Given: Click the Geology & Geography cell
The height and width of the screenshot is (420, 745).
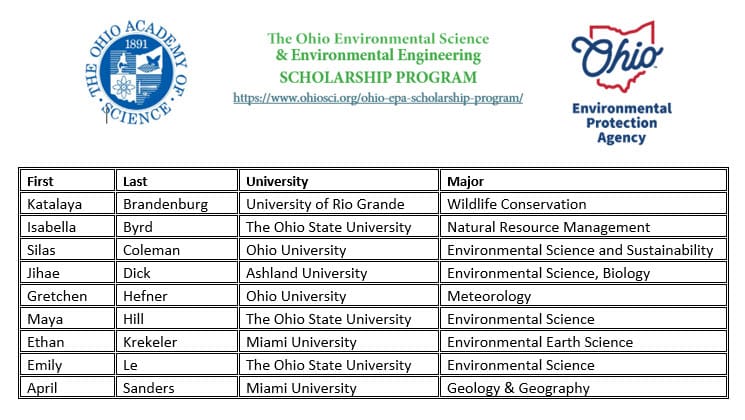Looking at the screenshot, I should [583, 388].
